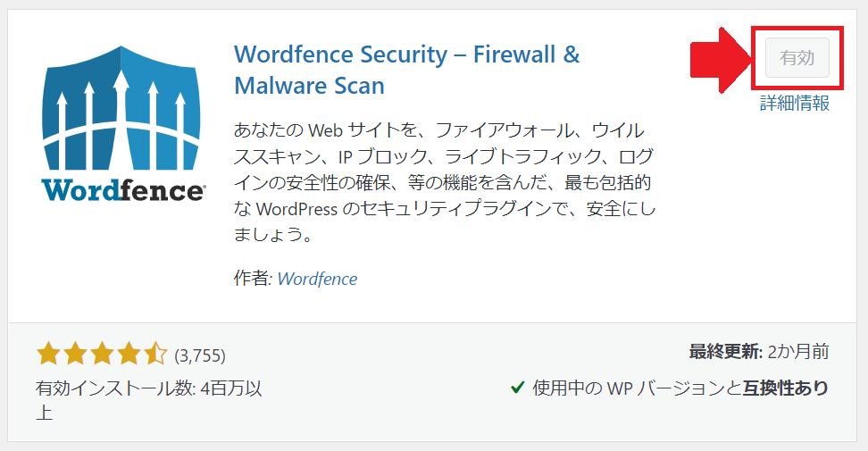The image size is (868, 451).
Task: Click the 最終更新 label
Action: click(x=726, y=351)
